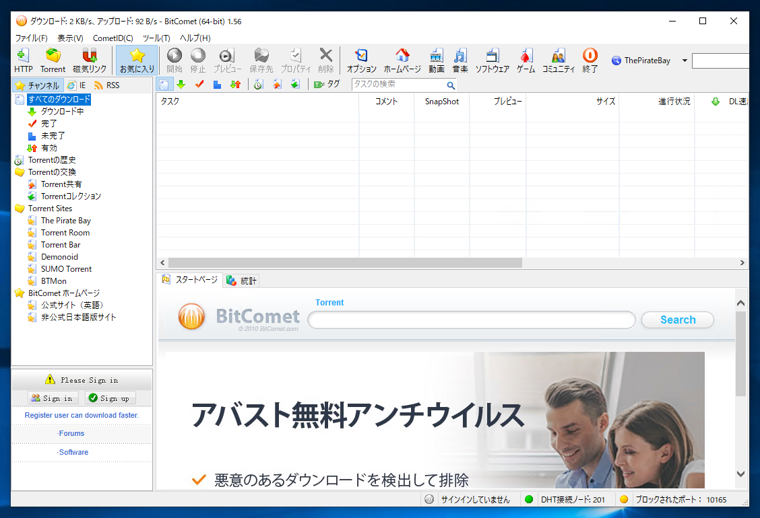Click the 開始 start toolbar icon

174,61
